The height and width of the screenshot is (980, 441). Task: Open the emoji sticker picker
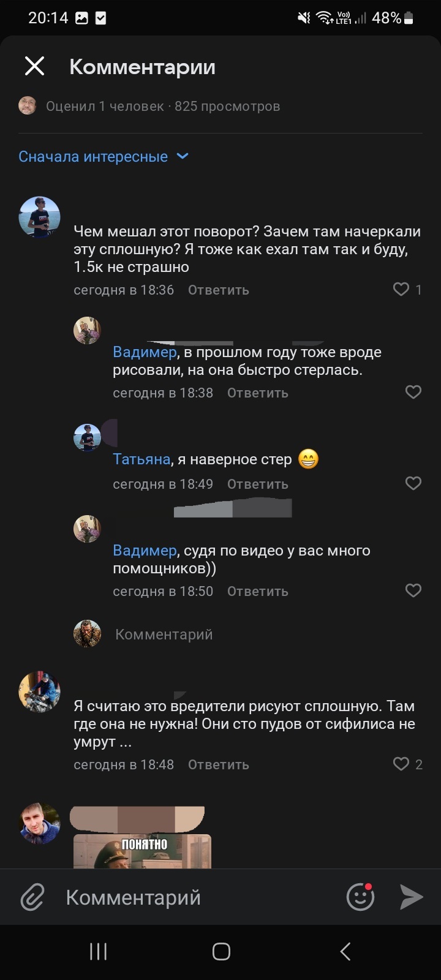pyautogui.click(x=360, y=897)
